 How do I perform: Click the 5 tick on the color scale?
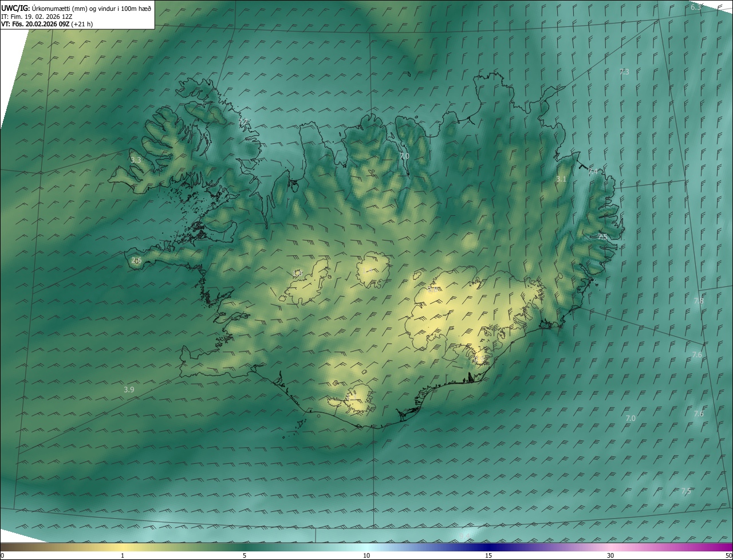(245, 555)
